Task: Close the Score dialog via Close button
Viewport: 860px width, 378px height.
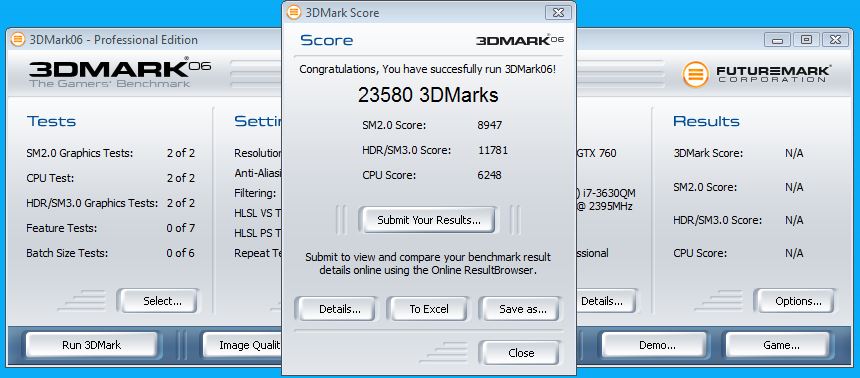Action: click(x=520, y=353)
